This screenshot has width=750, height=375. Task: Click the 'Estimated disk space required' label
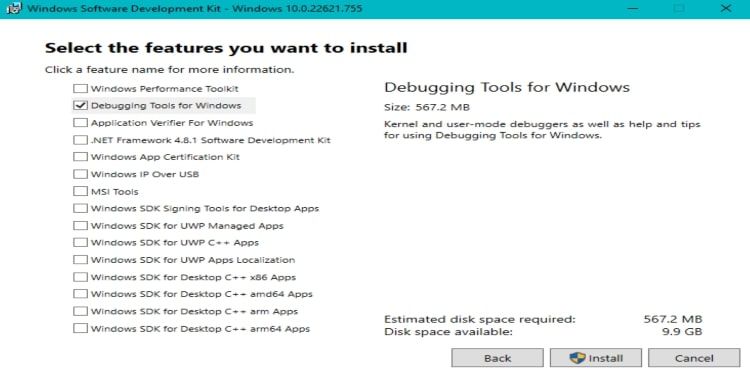(480, 319)
